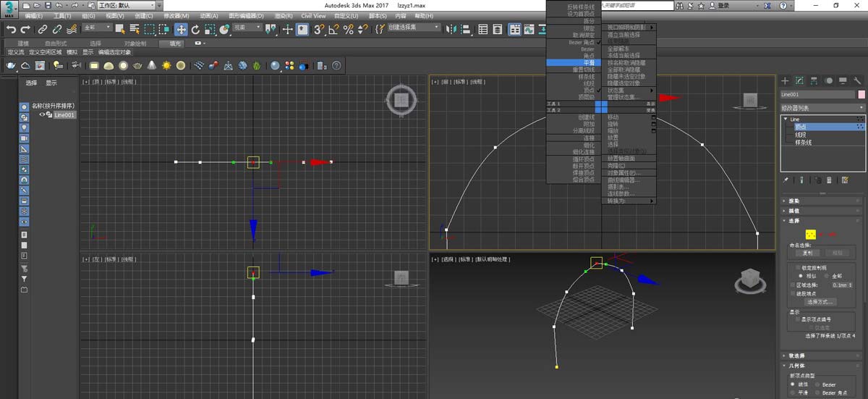This screenshot has height=399, width=868.
Task: Click the sun light icon in lower toolbar
Action: point(166,65)
